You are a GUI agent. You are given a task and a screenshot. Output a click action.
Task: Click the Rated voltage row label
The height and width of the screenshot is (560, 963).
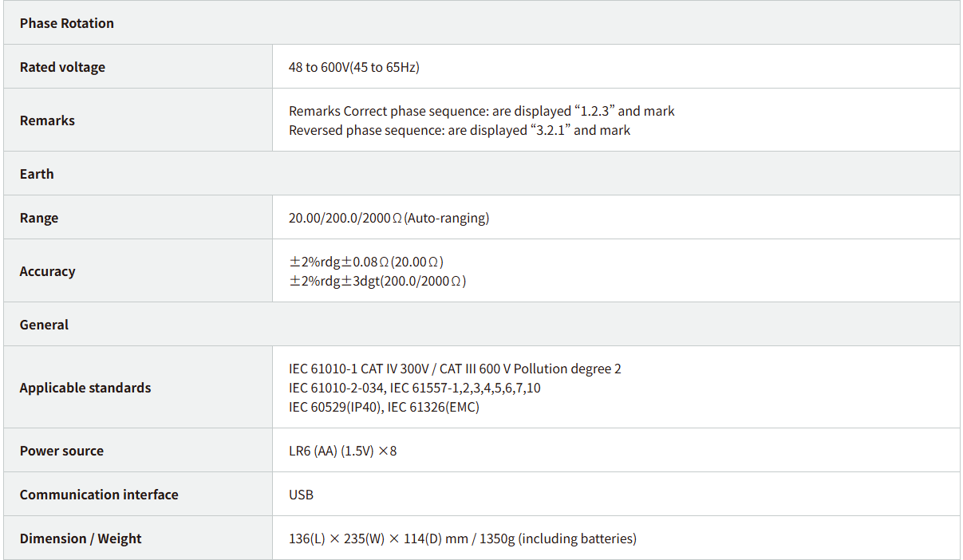tap(62, 67)
